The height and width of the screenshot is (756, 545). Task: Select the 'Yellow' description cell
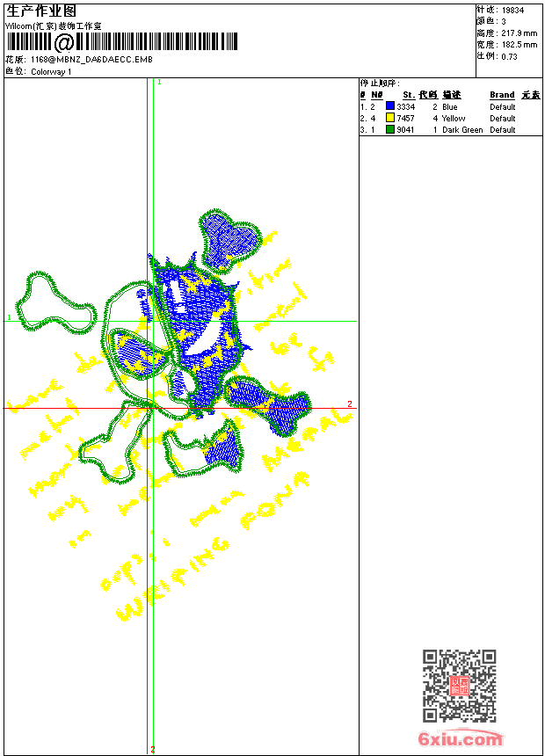click(454, 118)
